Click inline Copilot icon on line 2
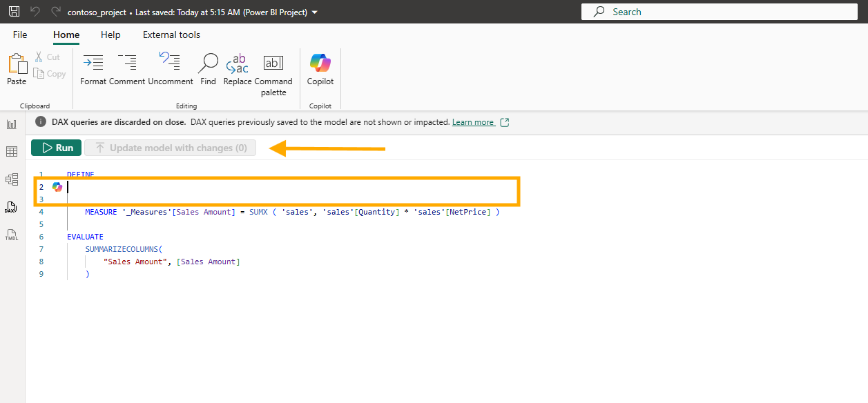 [57, 187]
